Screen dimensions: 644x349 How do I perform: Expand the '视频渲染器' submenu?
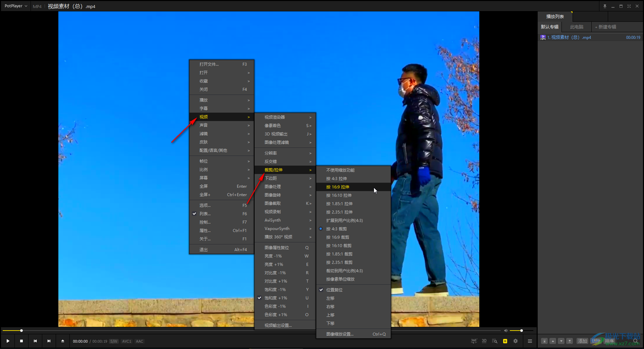click(x=285, y=117)
